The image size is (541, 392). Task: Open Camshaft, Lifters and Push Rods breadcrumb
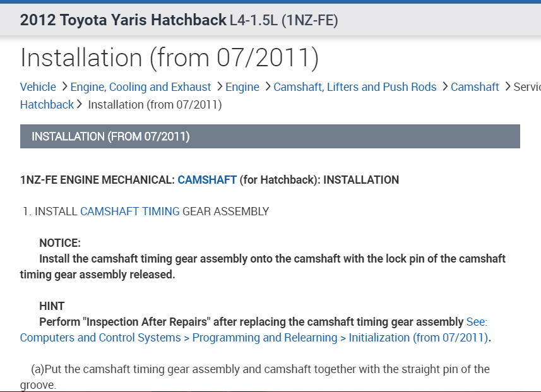[355, 87]
